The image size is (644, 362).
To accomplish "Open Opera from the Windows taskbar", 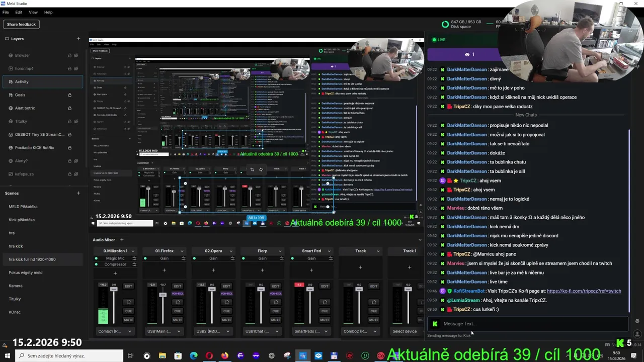I will [x=209, y=356].
